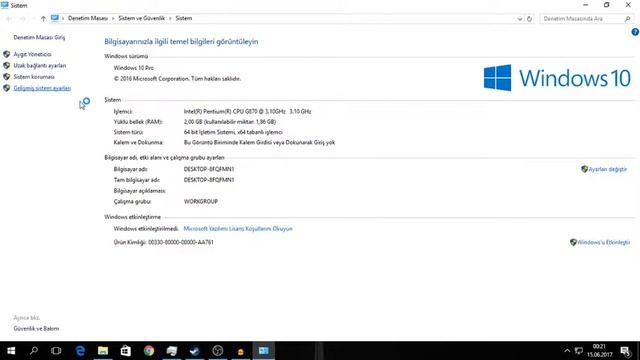This screenshot has width=640, height=360.
Task: Select the 64 bit İşletim Sistemi value
Action: [x=233, y=132]
